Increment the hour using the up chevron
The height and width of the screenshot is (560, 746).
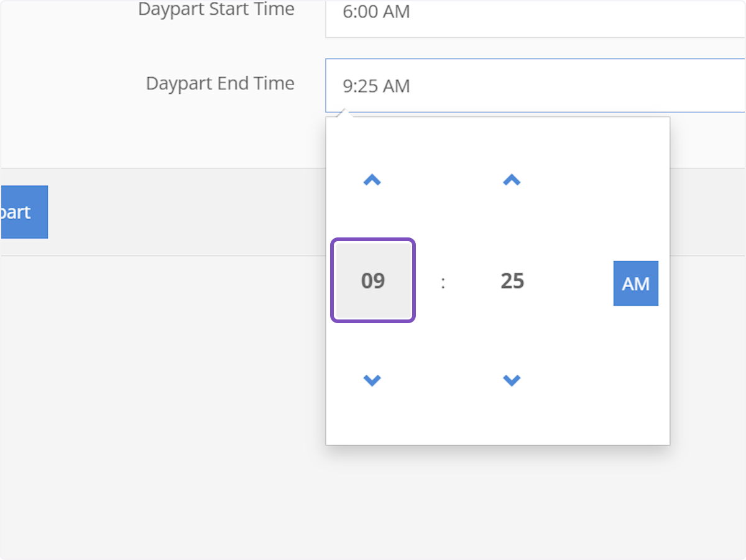[x=372, y=180]
